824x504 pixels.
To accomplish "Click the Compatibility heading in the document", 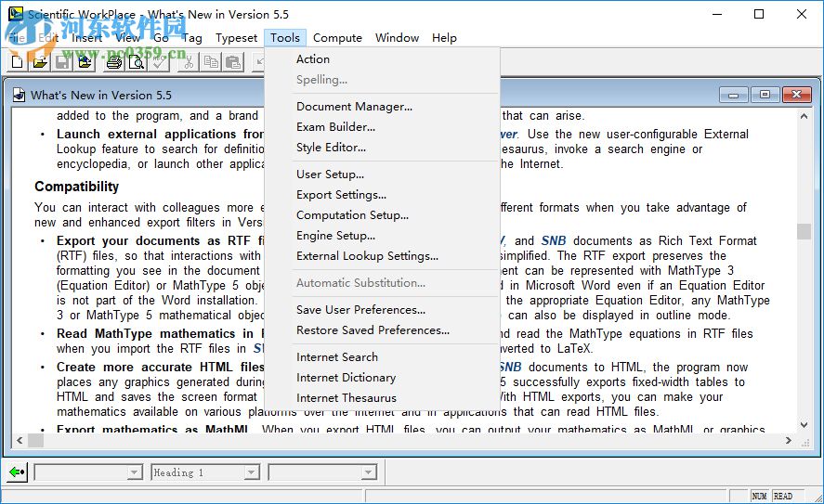I will click(77, 187).
